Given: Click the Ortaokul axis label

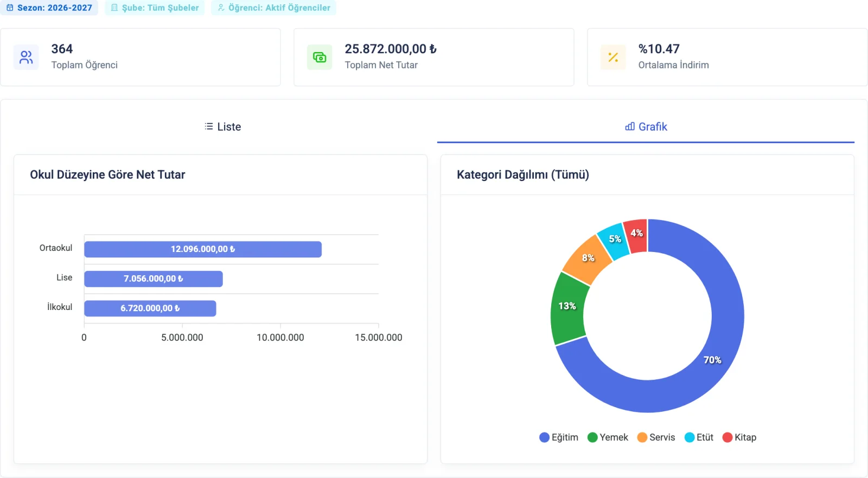Looking at the screenshot, I should click(x=56, y=248).
